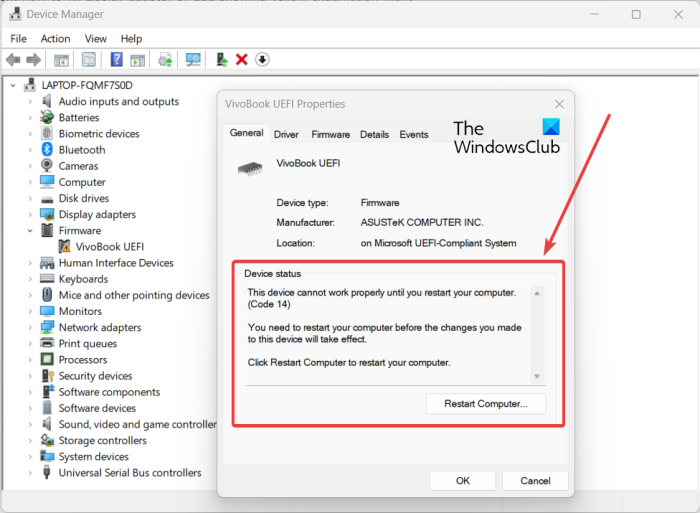Screen dimensions: 700x513
Task: Expand the Disk drives category
Action: click(x=30, y=198)
